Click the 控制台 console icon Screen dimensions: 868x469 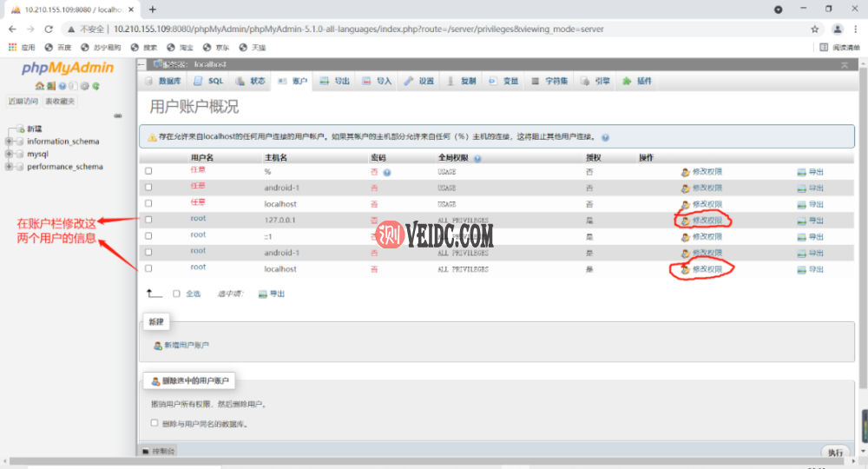(x=146, y=452)
